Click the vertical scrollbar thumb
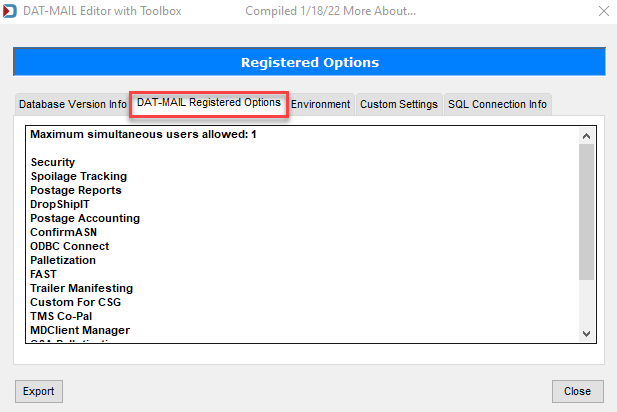The height and width of the screenshot is (412, 617). [586, 212]
